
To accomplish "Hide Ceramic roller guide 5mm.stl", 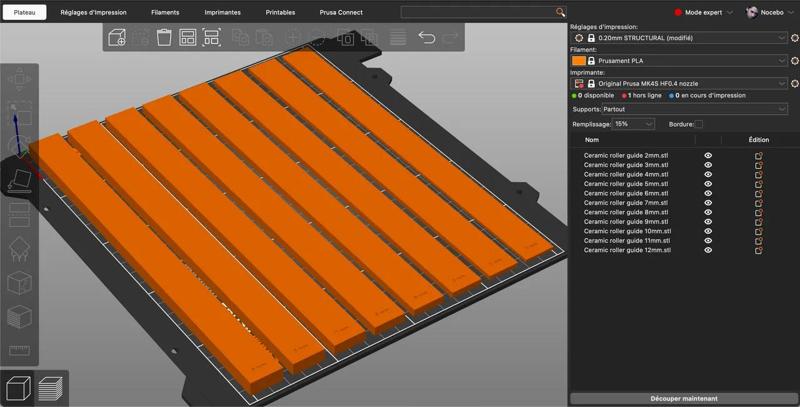I will coord(708,184).
